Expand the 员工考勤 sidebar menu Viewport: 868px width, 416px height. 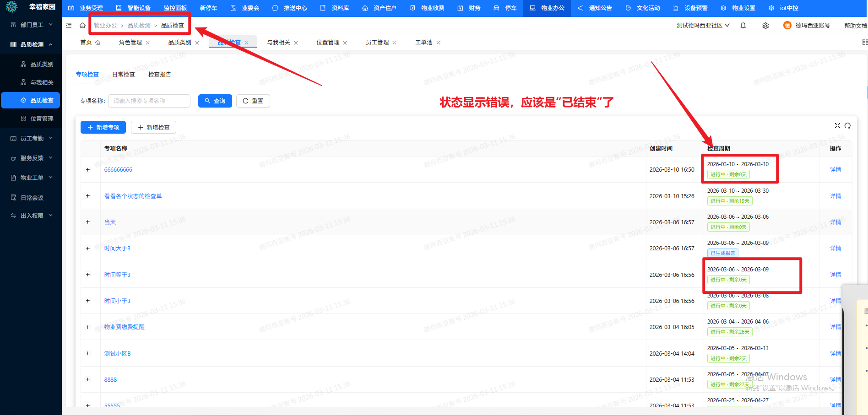pyautogui.click(x=31, y=138)
